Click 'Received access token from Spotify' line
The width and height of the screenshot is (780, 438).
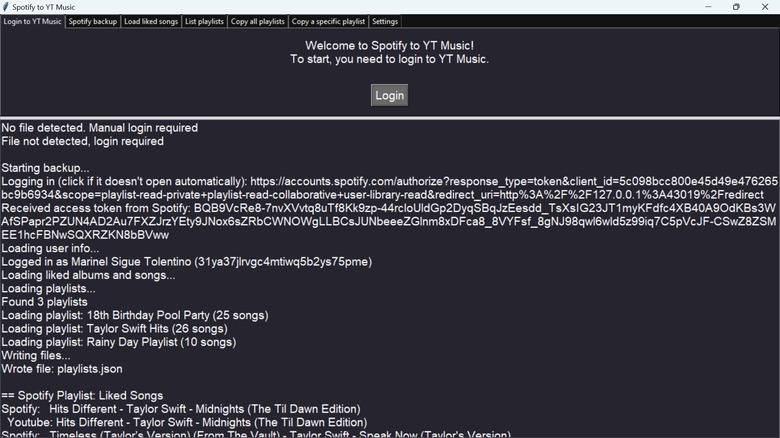point(388,221)
